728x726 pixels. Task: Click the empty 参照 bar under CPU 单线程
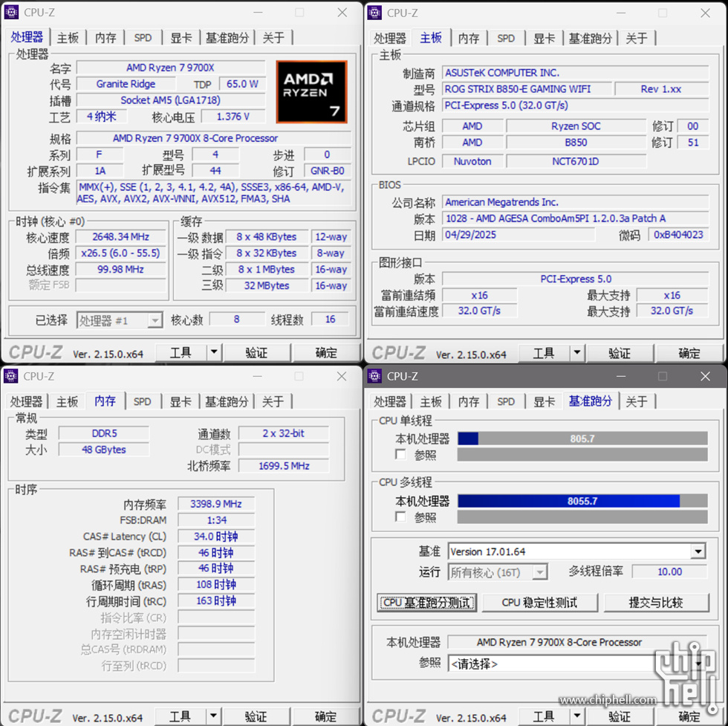click(582, 454)
